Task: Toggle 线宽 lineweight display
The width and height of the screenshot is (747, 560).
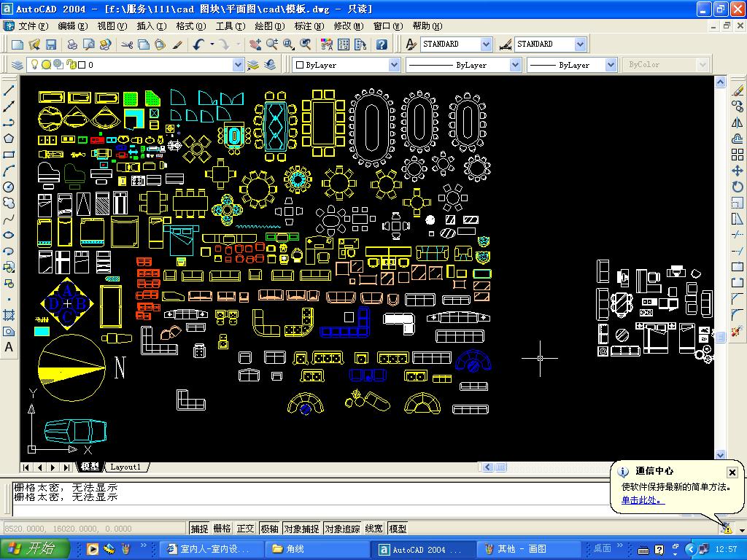Action: pos(374,529)
